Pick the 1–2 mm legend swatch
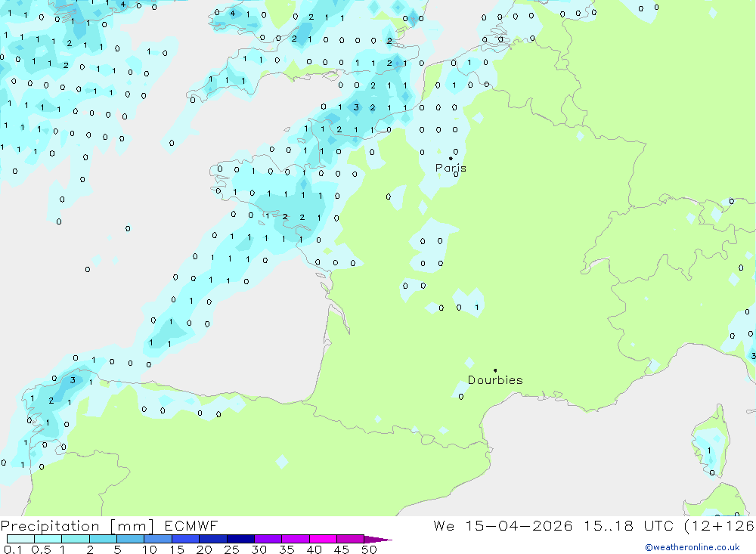 click(76, 539)
